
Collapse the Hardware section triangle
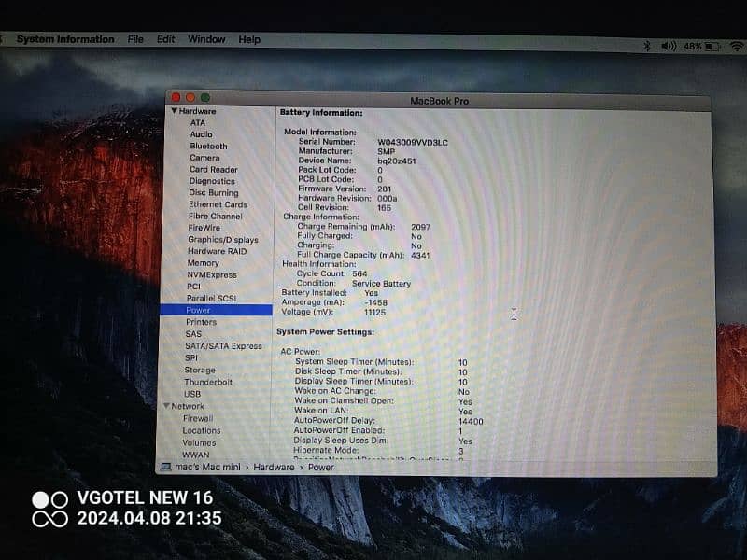174,110
